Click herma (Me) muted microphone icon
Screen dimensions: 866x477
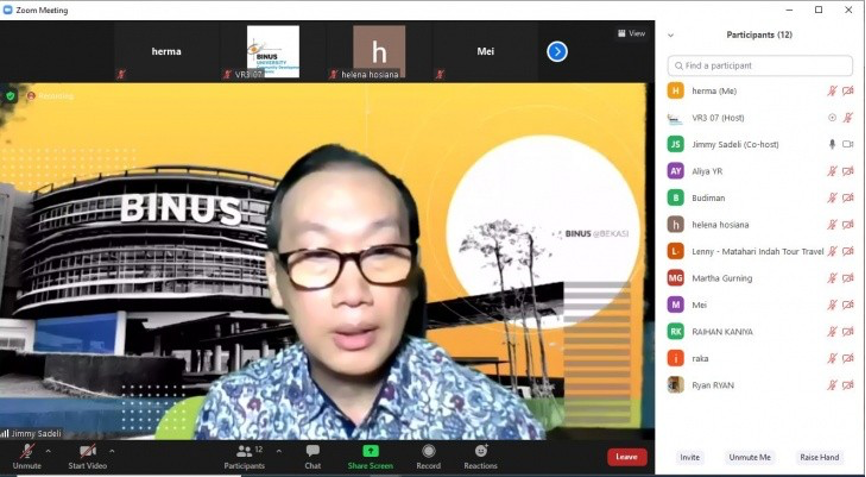832,91
